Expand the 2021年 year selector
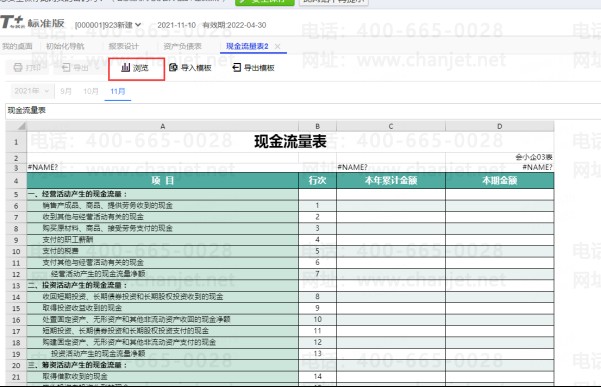The width and height of the screenshot is (601, 387). (31, 91)
